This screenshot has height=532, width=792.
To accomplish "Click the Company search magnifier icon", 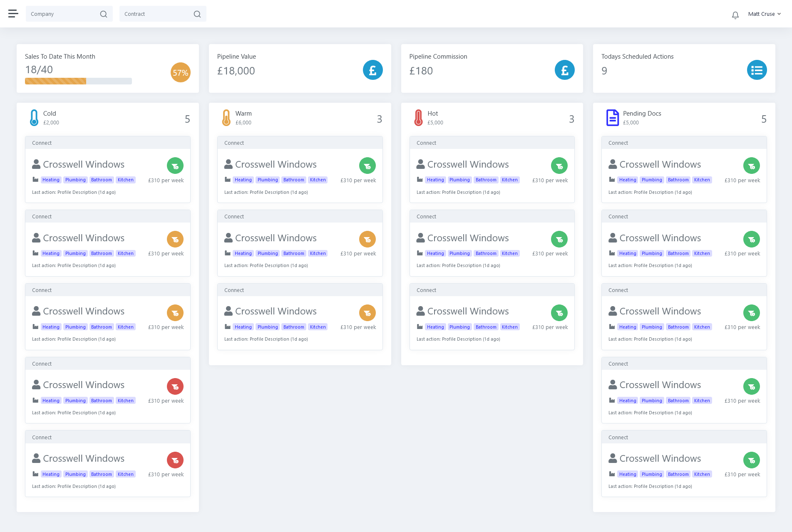I will point(104,14).
